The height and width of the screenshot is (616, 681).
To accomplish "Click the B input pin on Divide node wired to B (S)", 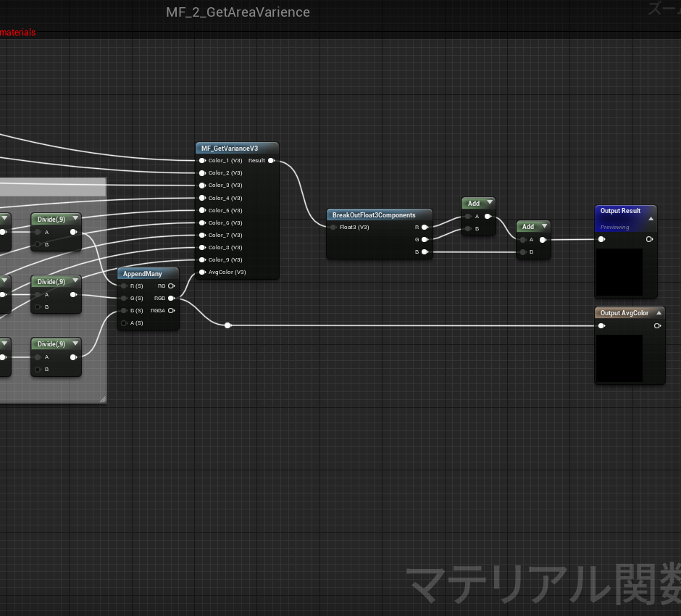I will [x=38, y=370].
